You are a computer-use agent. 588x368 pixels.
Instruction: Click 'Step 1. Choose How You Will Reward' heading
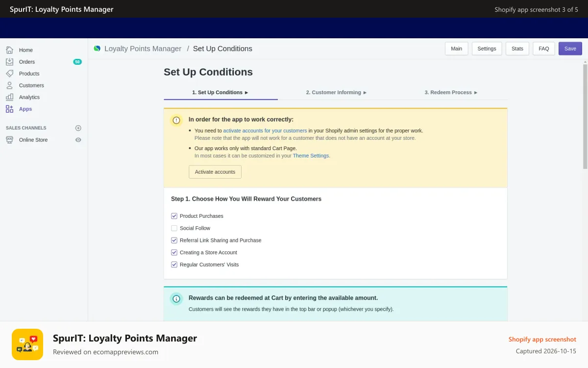246,199
